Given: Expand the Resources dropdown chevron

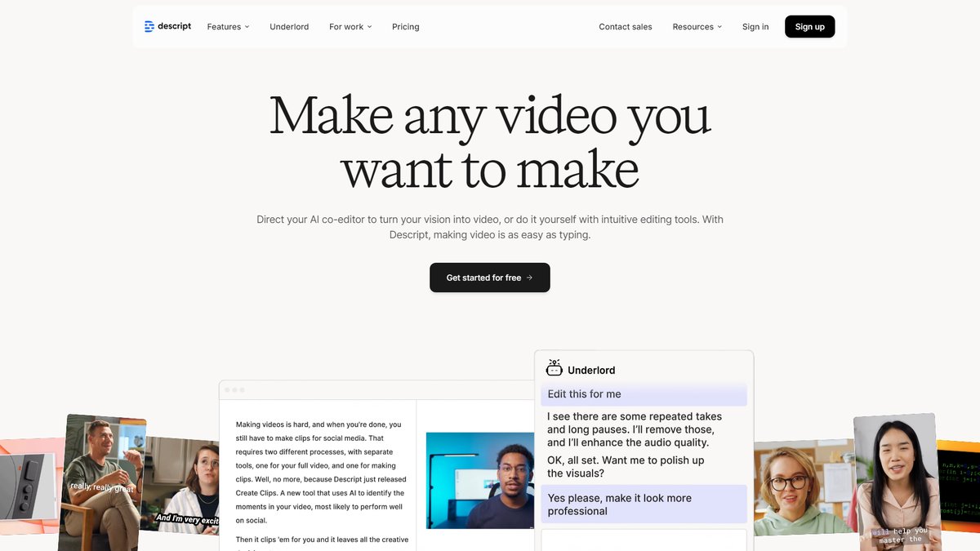Looking at the screenshot, I should click(x=720, y=27).
